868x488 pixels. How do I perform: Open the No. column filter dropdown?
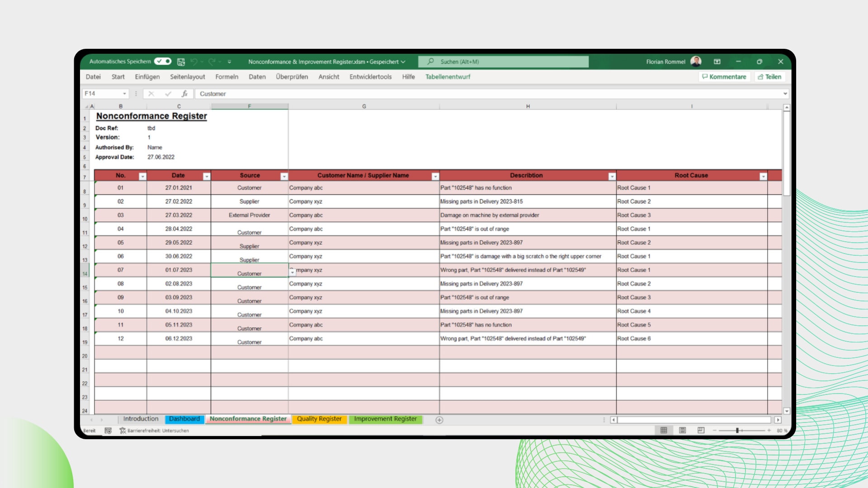coord(142,176)
